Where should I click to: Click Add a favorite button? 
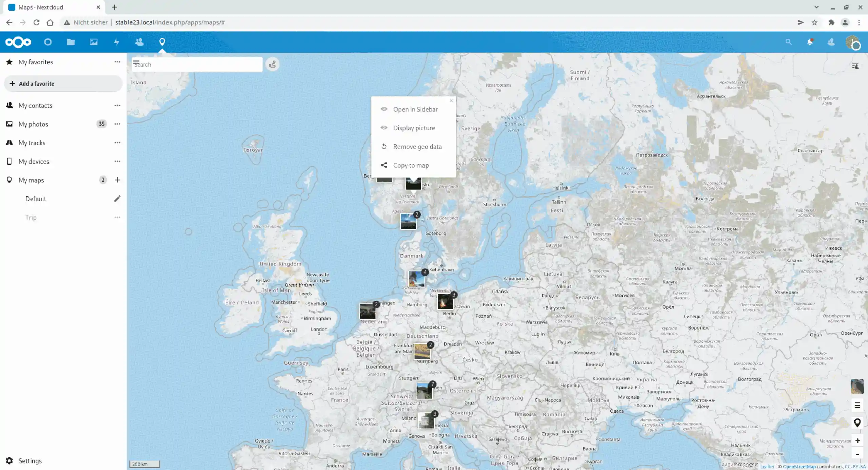pos(63,83)
